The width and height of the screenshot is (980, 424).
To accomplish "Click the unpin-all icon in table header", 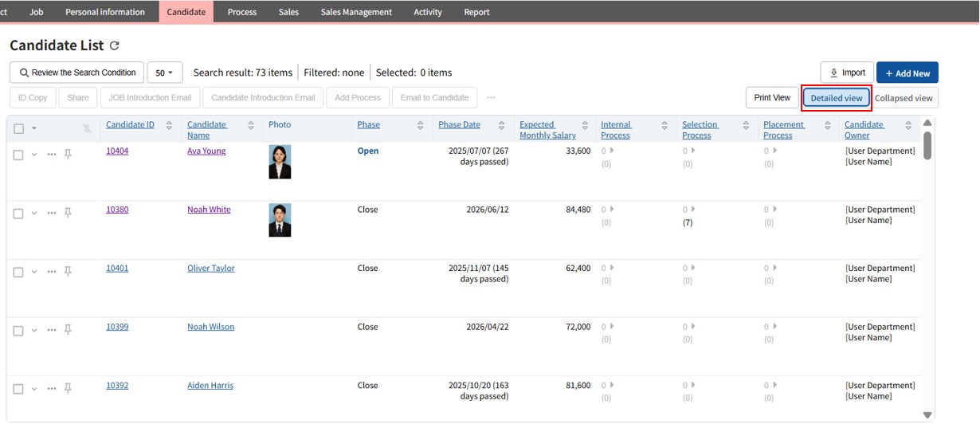I will point(87,128).
